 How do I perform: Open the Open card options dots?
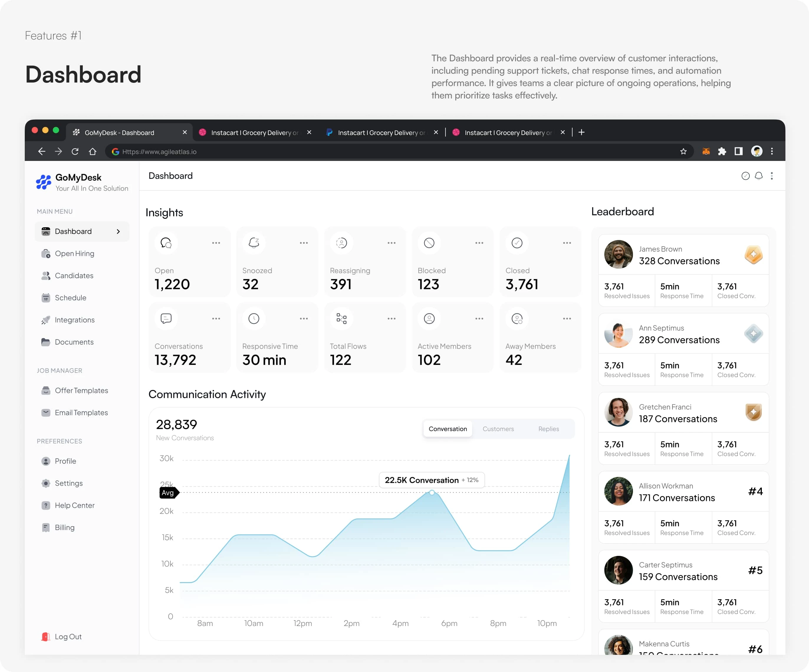pyautogui.click(x=216, y=243)
